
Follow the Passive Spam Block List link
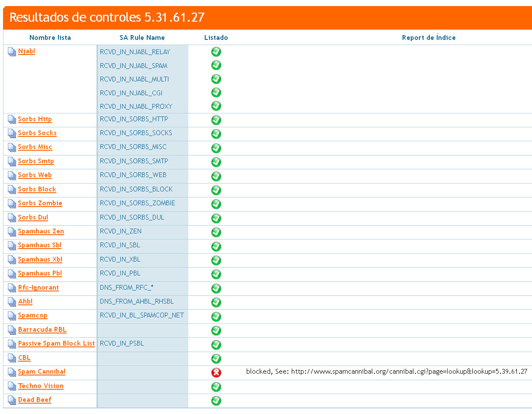coord(56,344)
